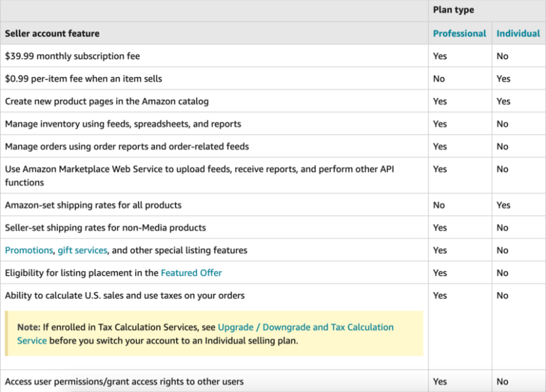Open Upgrade / Downgrade and Tax Calculation link
This screenshot has width=546, height=392.
coord(306,327)
